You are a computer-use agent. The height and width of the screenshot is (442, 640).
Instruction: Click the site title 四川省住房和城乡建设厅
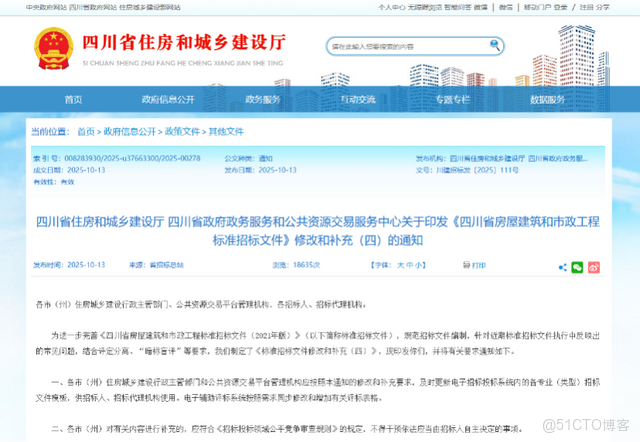coord(184,42)
